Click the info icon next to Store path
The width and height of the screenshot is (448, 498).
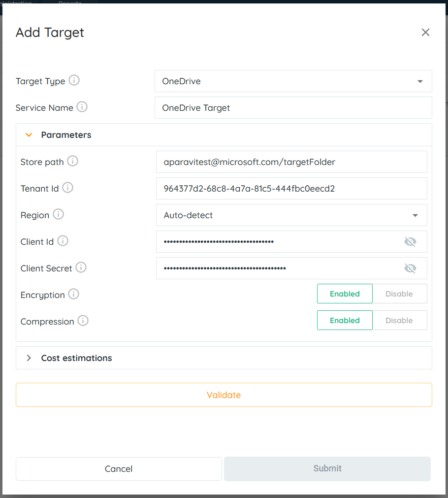pyautogui.click(x=72, y=161)
